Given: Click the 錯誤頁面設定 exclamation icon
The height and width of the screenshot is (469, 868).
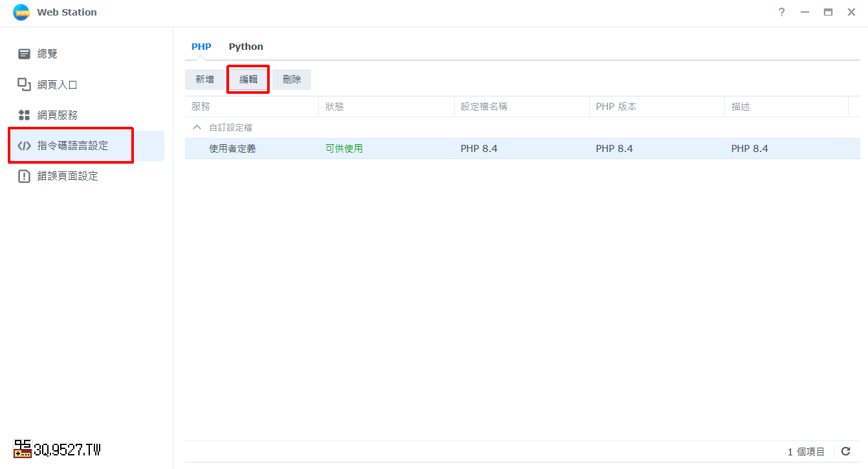Looking at the screenshot, I should tap(24, 176).
